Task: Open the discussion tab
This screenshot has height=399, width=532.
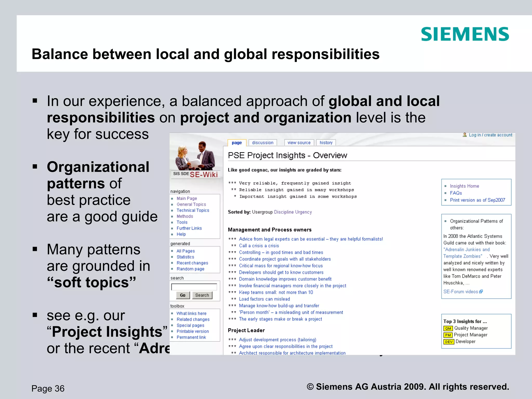Action: click(x=263, y=143)
